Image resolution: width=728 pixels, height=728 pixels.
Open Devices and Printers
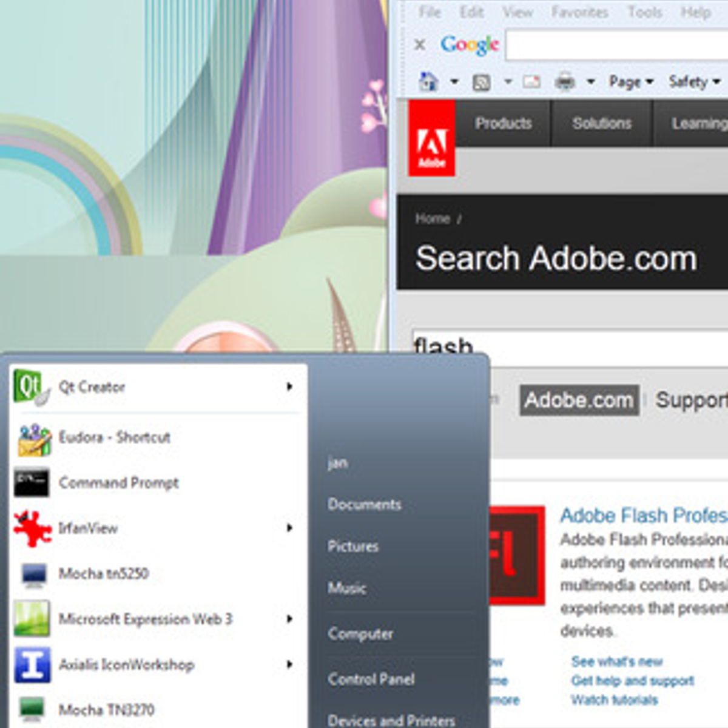click(391, 720)
